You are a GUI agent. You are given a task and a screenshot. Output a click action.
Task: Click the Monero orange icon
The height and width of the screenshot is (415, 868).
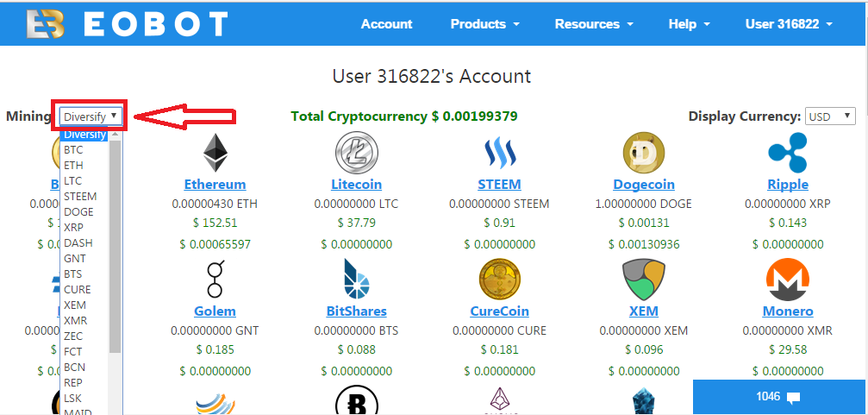click(788, 280)
